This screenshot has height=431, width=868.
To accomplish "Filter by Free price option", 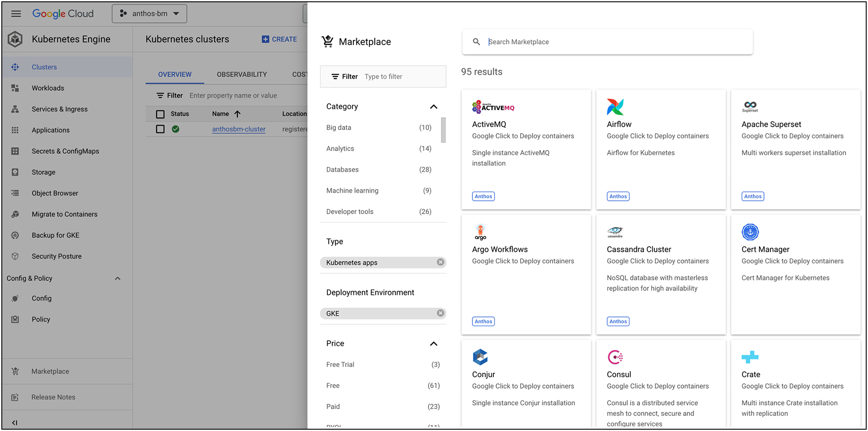I will 383,385.
